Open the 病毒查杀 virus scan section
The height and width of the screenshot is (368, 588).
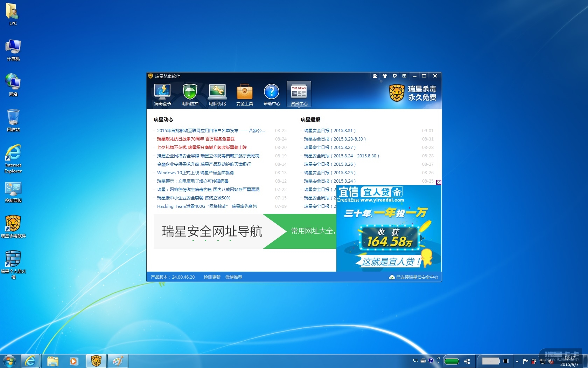click(x=162, y=94)
